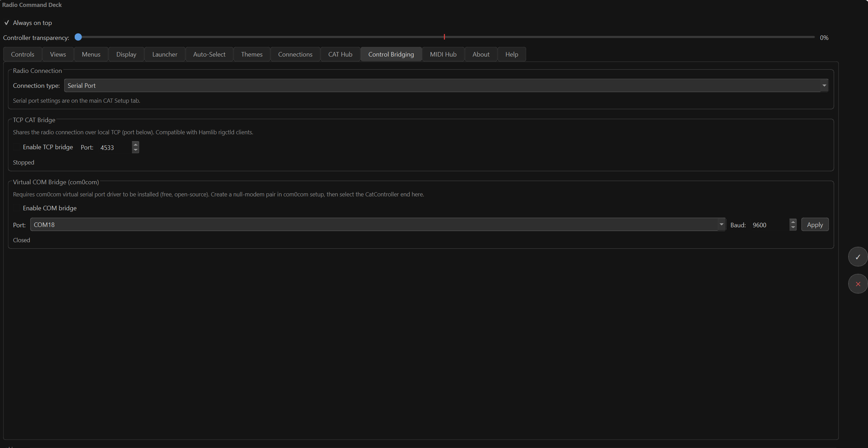Viewport: 868px width, 448px height.
Task: Decrease the Baud rate value
Action: pyautogui.click(x=793, y=227)
